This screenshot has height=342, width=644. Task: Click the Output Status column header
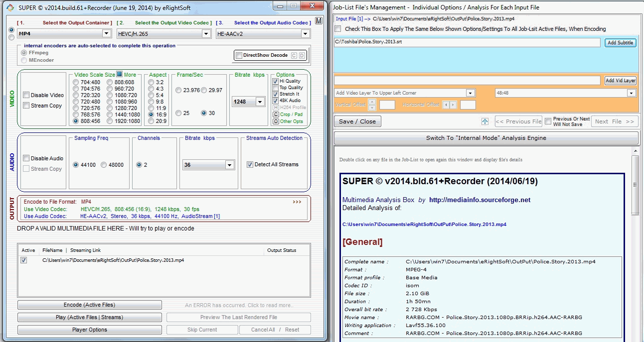tap(282, 250)
